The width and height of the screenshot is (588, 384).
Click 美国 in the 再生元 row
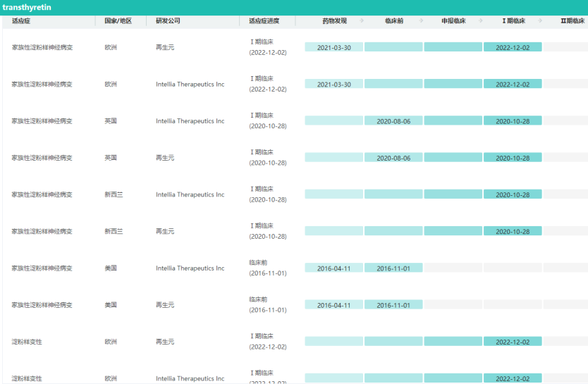[x=111, y=305]
